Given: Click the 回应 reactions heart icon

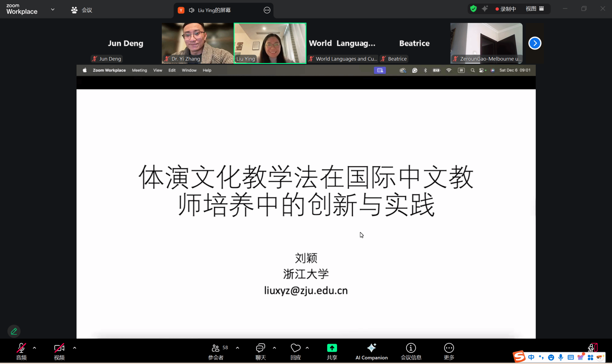Looking at the screenshot, I should point(296,348).
